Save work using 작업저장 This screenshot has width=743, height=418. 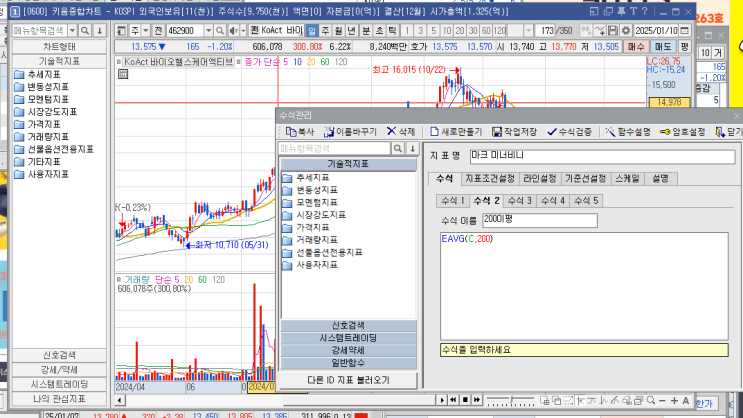coord(514,132)
